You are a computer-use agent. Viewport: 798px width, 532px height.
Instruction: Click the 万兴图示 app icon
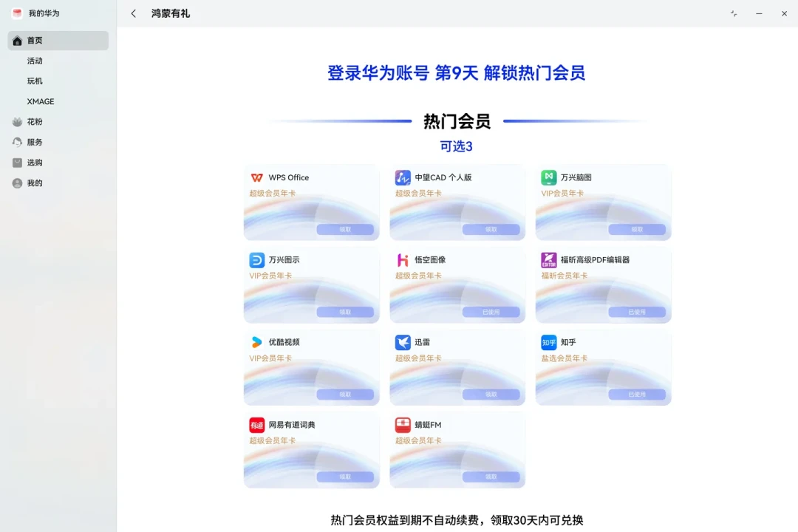pyautogui.click(x=257, y=260)
